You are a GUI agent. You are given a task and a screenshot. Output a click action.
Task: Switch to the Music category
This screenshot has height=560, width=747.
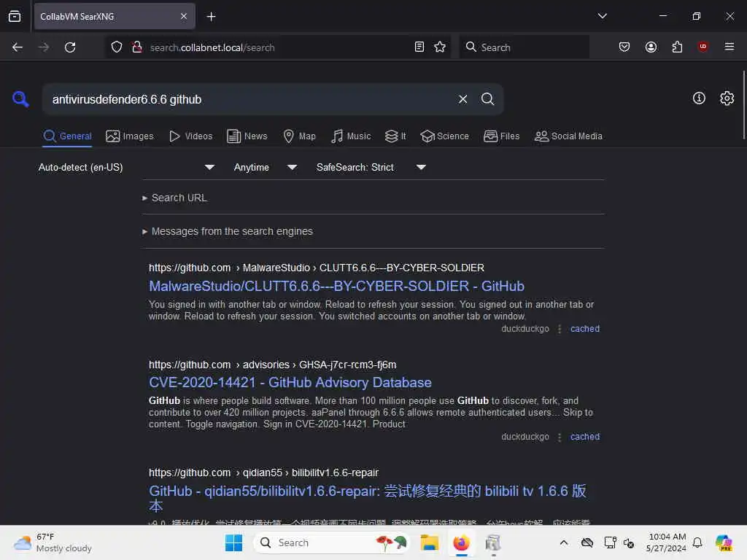click(351, 136)
